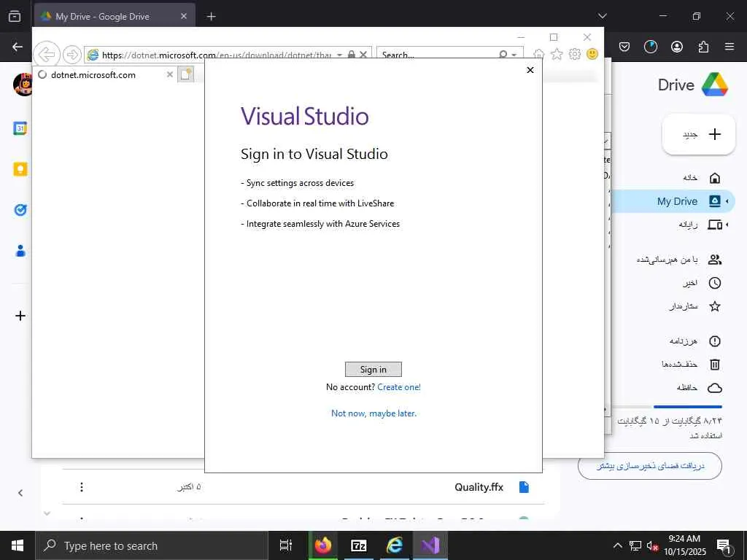
Task: Show hidden system tray icons
Action: [617, 545]
